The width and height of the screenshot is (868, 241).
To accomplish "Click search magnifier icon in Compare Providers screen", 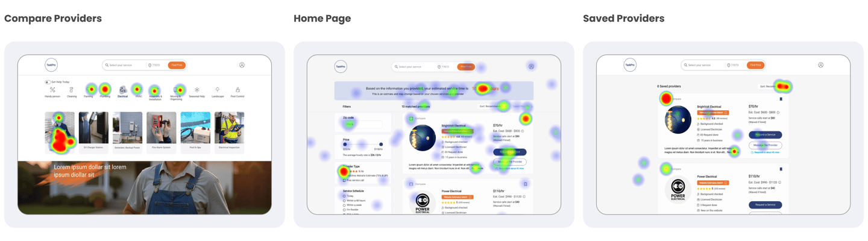I will (x=107, y=65).
